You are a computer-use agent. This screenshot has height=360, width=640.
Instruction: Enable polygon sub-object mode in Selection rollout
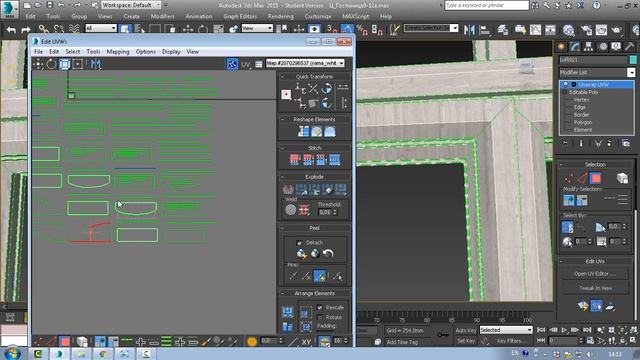[x=596, y=178]
